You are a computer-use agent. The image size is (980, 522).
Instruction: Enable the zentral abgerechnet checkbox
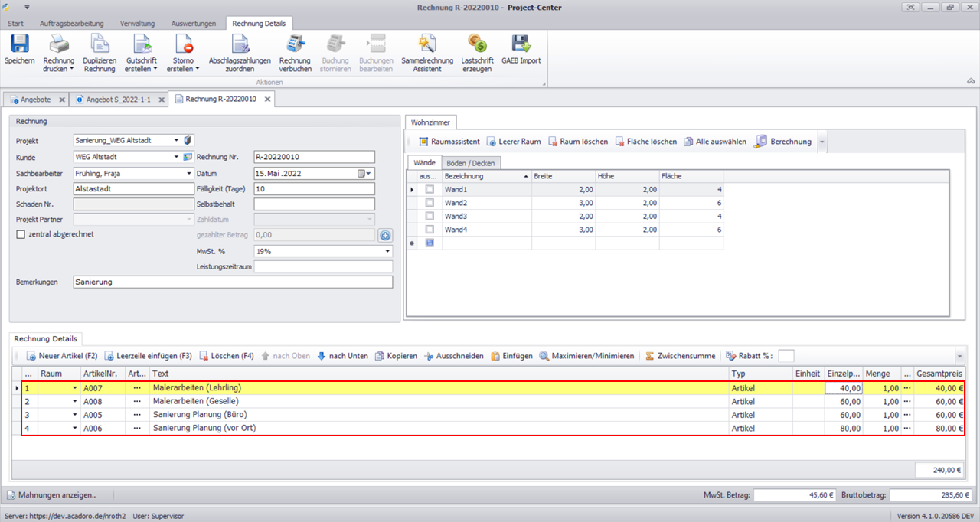click(x=21, y=234)
